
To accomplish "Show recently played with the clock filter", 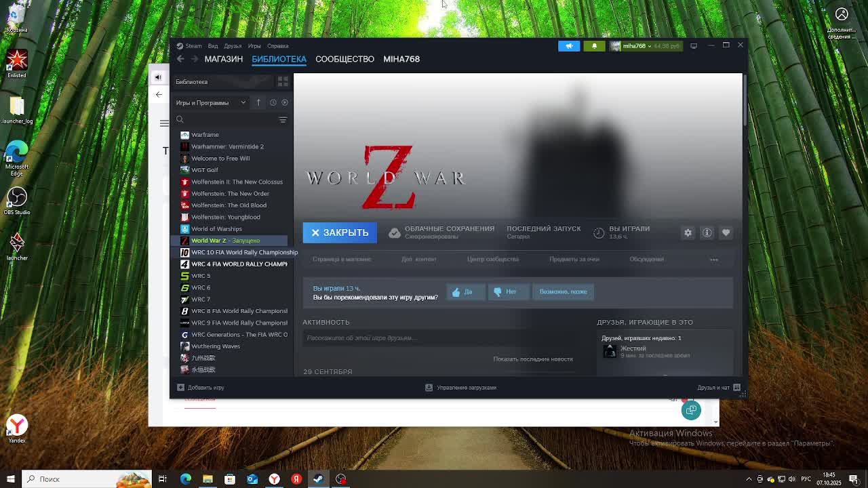I will [x=273, y=102].
